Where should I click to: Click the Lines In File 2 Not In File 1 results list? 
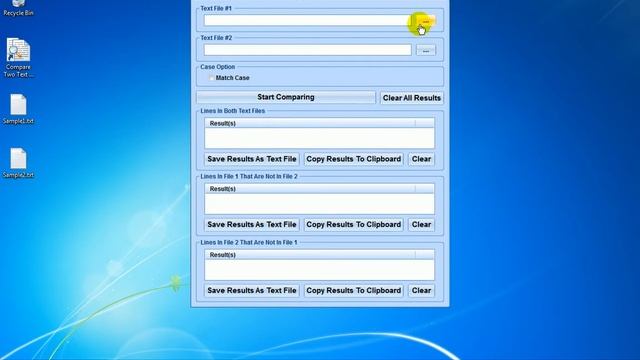[320, 265]
